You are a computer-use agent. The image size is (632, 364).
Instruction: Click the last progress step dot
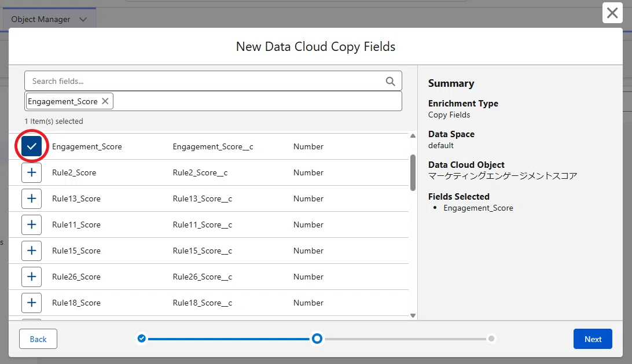[491, 339]
